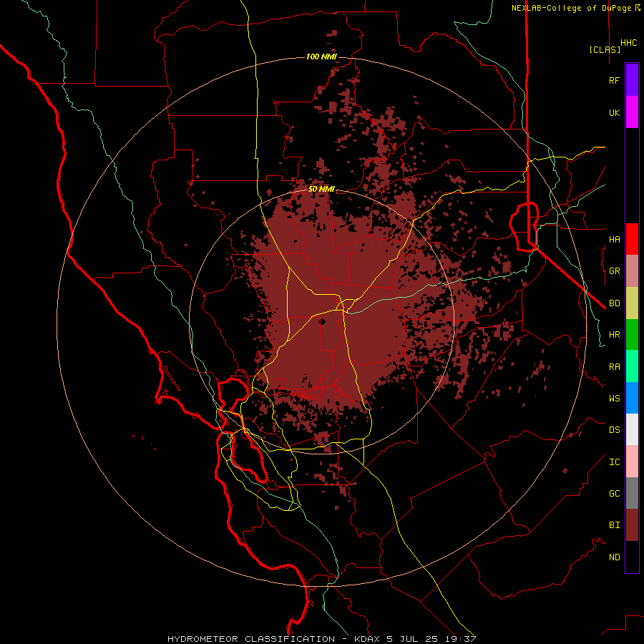Click the RF legend label
Image resolution: width=644 pixels, height=644 pixels.
[x=614, y=80]
